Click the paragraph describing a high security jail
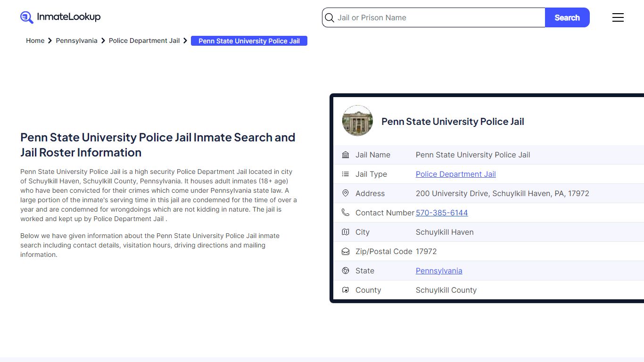Image resolution: width=644 pixels, height=362 pixels. point(159,195)
